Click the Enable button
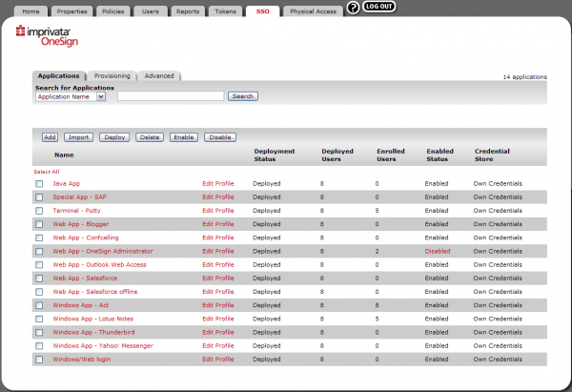Viewport: 572px width, 392px height. coord(184,137)
